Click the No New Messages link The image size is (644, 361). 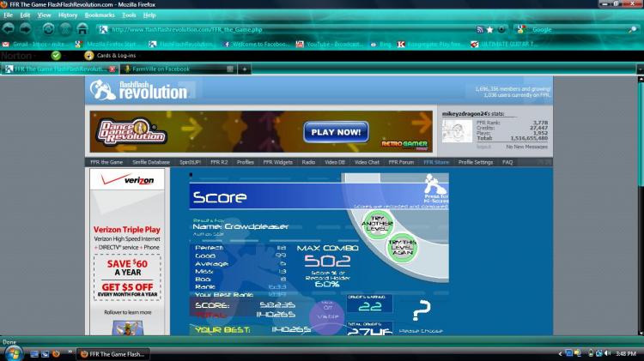526,147
